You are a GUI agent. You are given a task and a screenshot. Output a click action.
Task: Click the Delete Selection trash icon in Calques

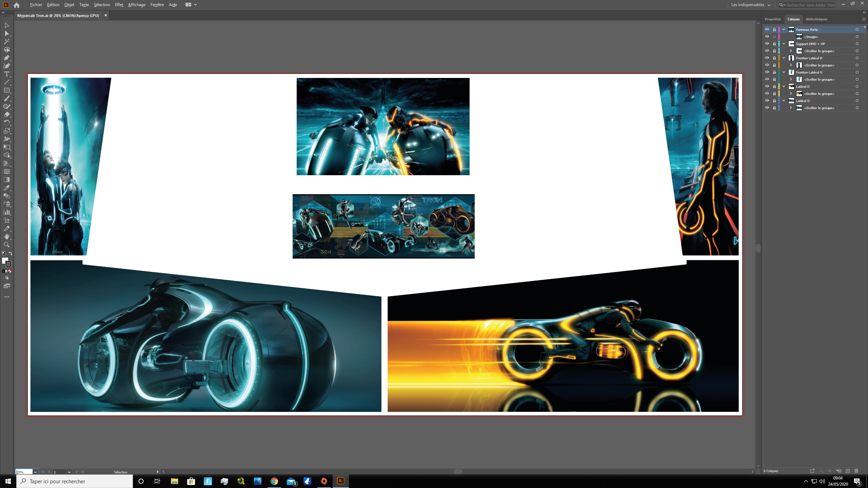click(x=856, y=471)
